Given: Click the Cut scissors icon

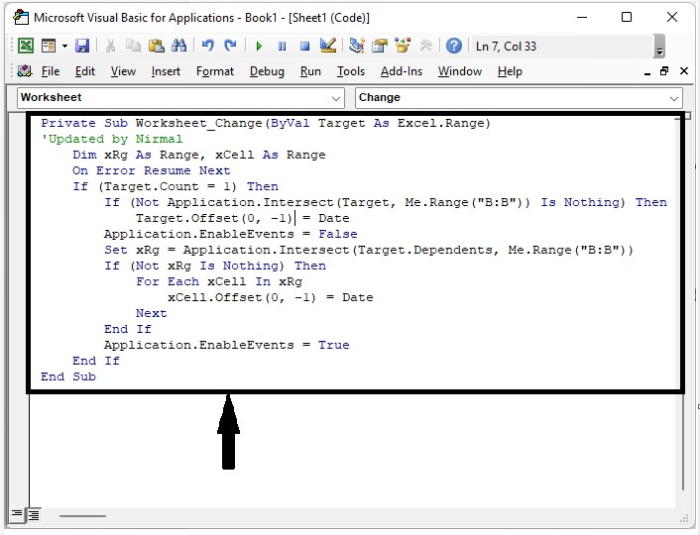Looking at the screenshot, I should 110,46.
